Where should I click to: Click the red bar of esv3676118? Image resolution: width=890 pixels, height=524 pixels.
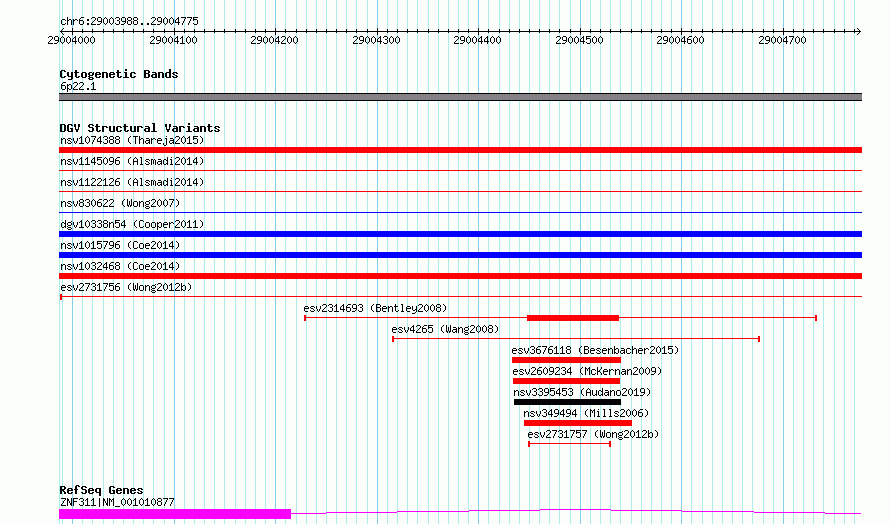(x=566, y=360)
